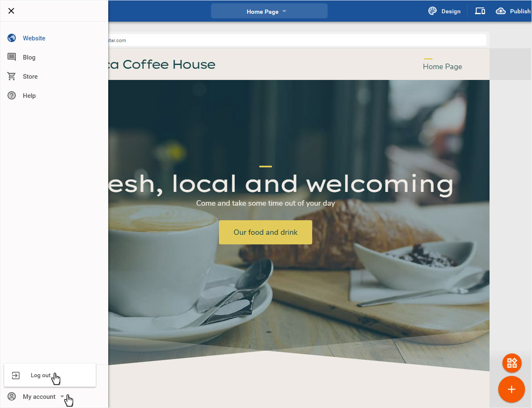Click the orange plus add button
This screenshot has height=408, width=532.
(x=512, y=389)
